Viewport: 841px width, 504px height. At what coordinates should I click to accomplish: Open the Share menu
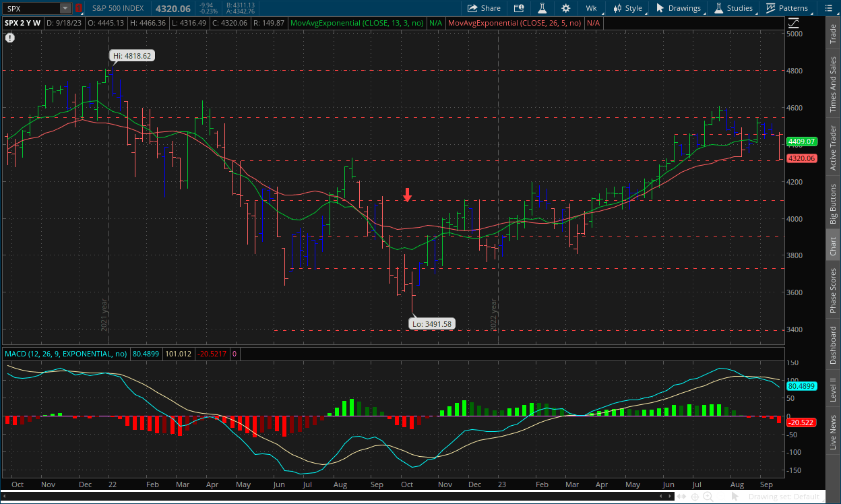click(483, 8)
